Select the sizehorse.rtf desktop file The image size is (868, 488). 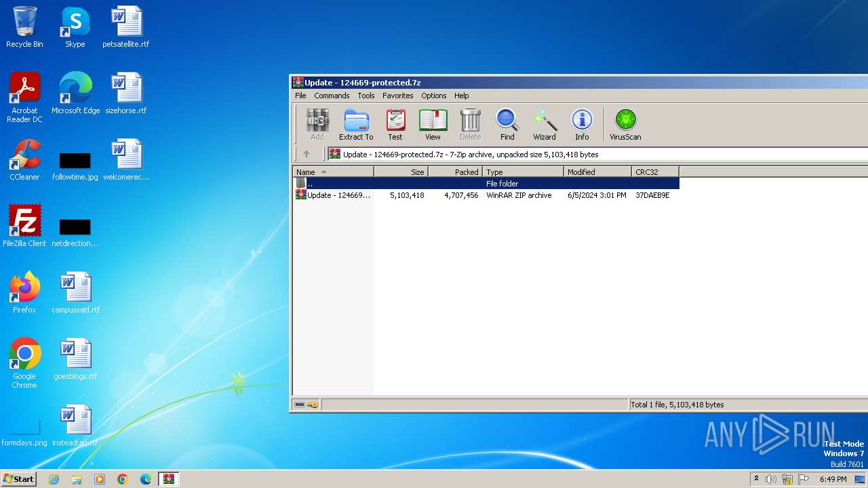pos(126,94)
